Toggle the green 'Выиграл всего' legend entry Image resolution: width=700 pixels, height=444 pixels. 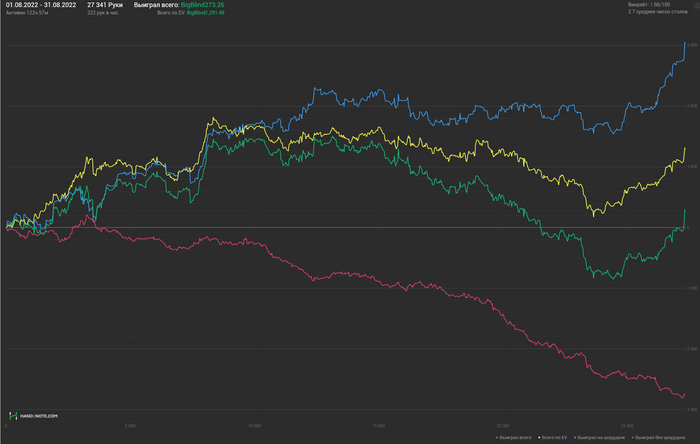514,438
